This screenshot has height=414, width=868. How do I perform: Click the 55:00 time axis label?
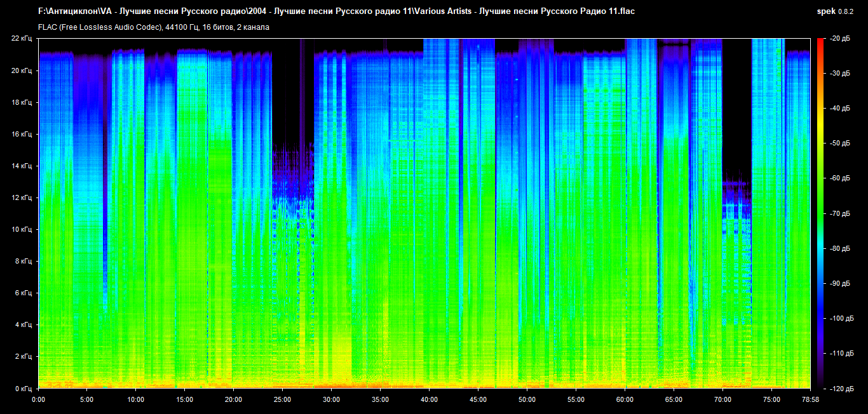tap(576, 400)
